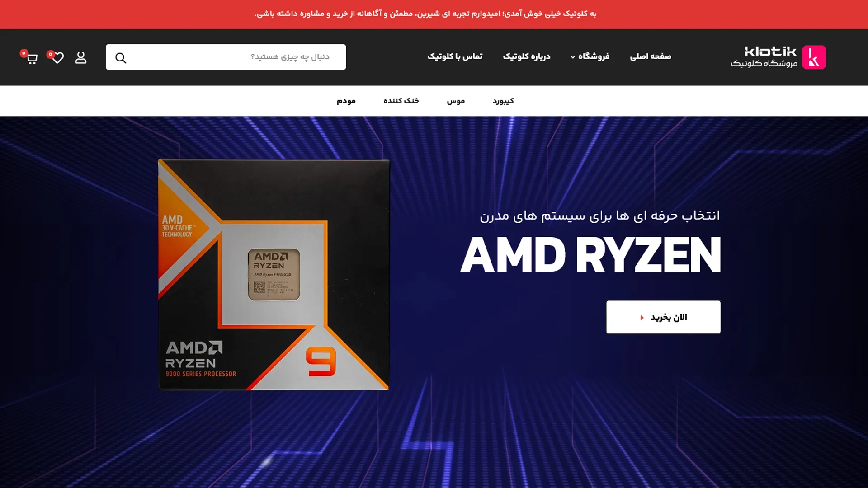This screenshot has width=868, height=488.
Task: Focus the دنبال چه چیزی هستید search field
Action: [226, 57]
